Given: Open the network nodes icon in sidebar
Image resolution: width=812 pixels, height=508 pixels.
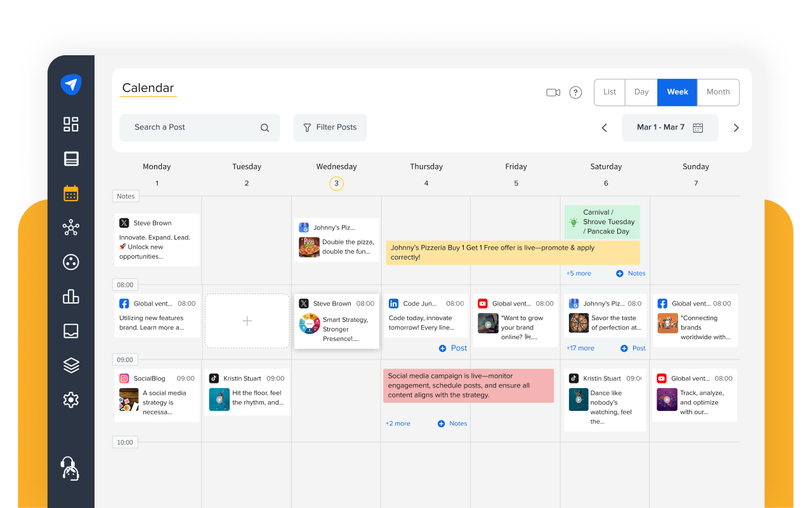Looking at the screenshot, I should [71, 227].
